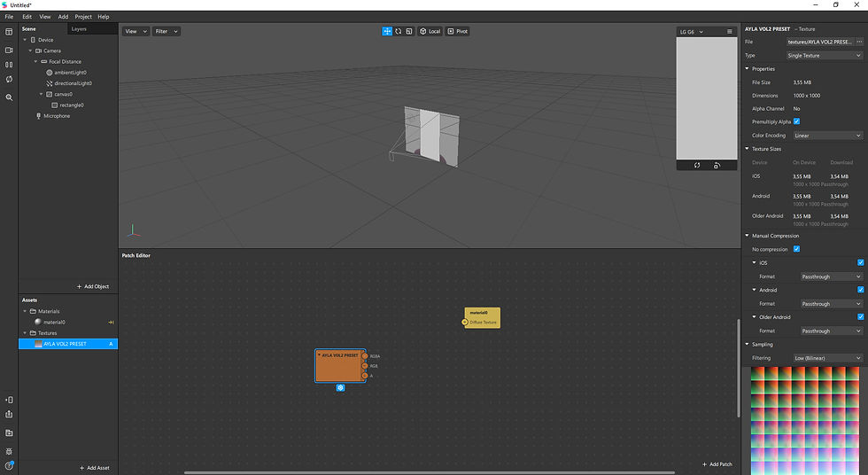
Task: Click the LUT texture preview thumbnail
Action: click(x=805, y=420)
